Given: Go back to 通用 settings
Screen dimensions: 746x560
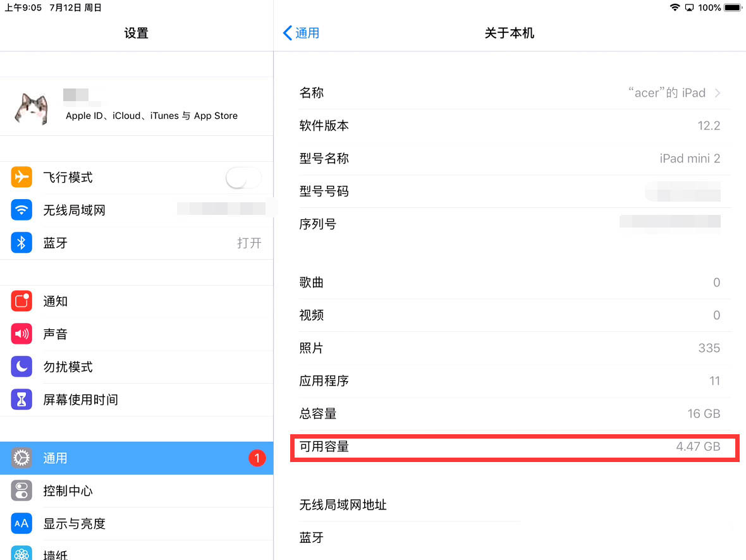Looking at the screenshot, I should click(x=302, y=33).
